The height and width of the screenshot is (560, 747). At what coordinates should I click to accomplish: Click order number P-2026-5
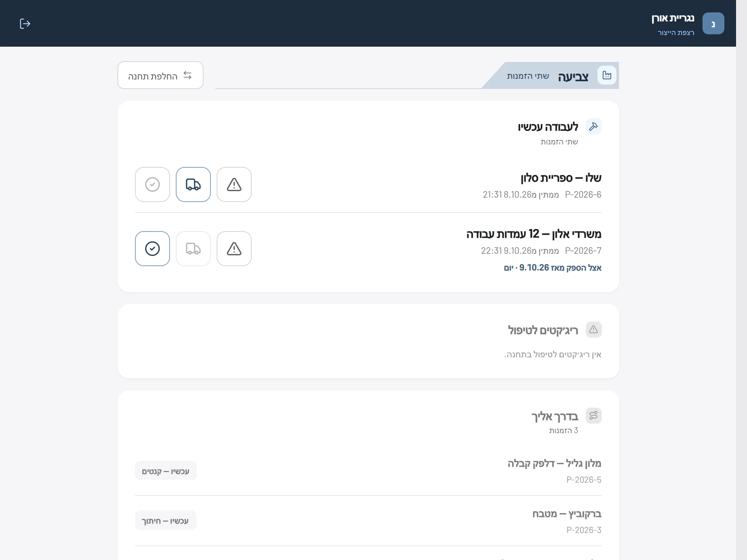click(x=584, y=480)
